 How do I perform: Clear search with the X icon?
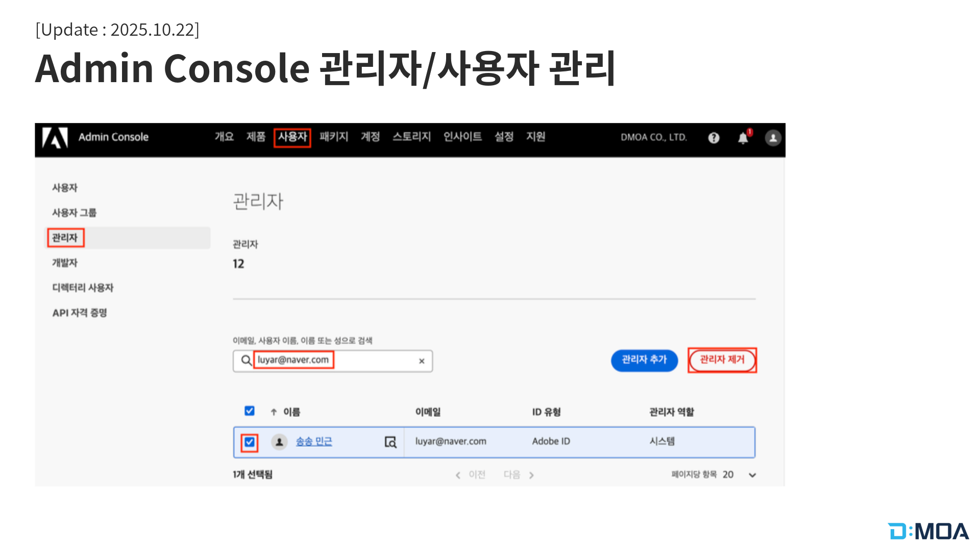click(422, 361)
